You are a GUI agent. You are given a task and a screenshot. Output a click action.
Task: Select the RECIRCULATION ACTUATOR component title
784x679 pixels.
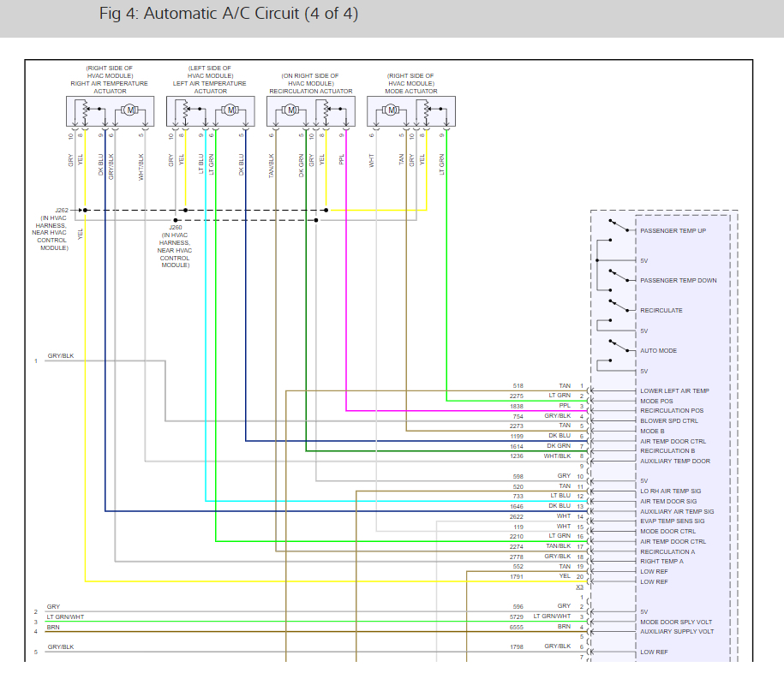point(311,92)
